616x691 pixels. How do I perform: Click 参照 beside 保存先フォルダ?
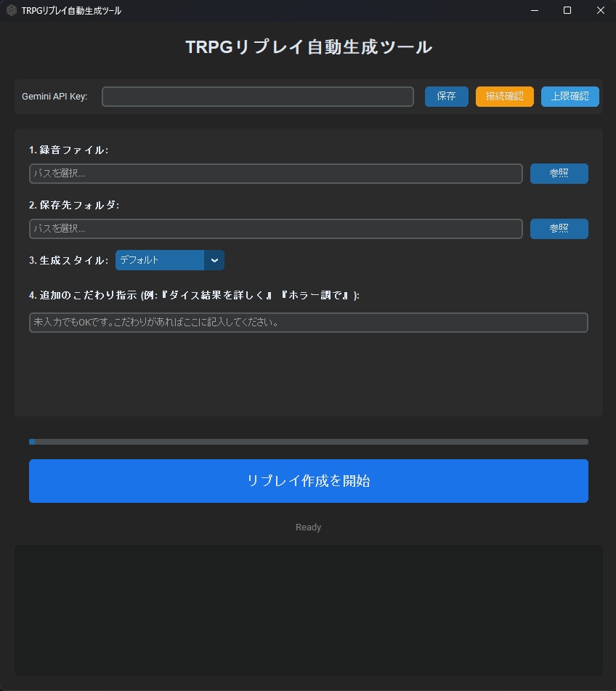559,228
